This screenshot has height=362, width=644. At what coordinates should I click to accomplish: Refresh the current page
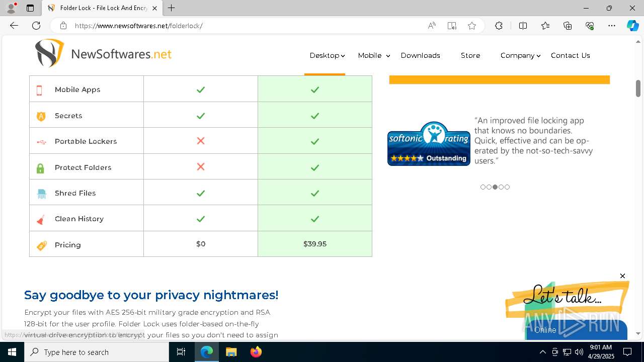tap(36, 26)
